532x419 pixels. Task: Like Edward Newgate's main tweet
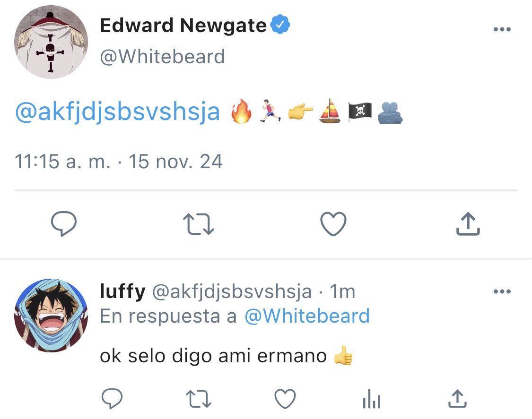pyautogui.click(x=333, y=224)
